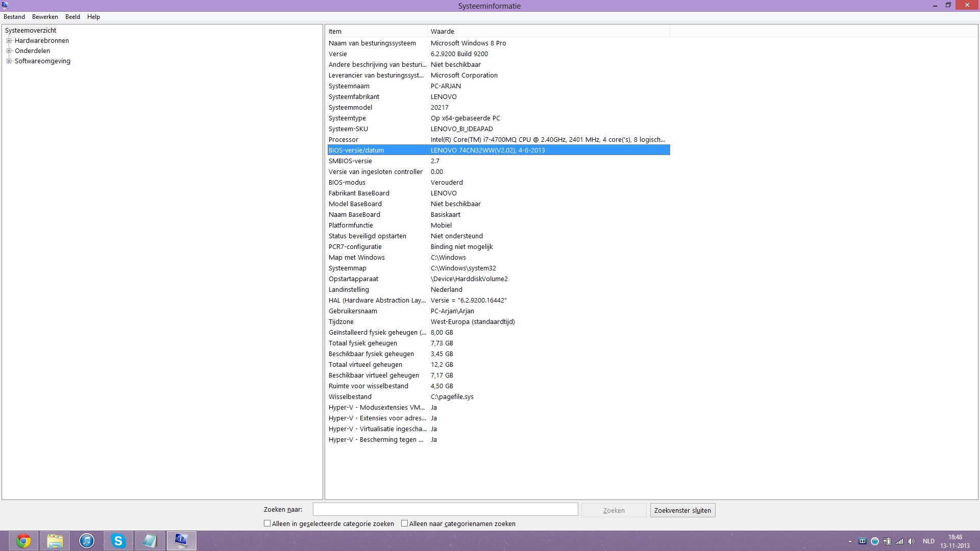Click the Systeeminformatie taskbar icon

click(x=182, y=541)
